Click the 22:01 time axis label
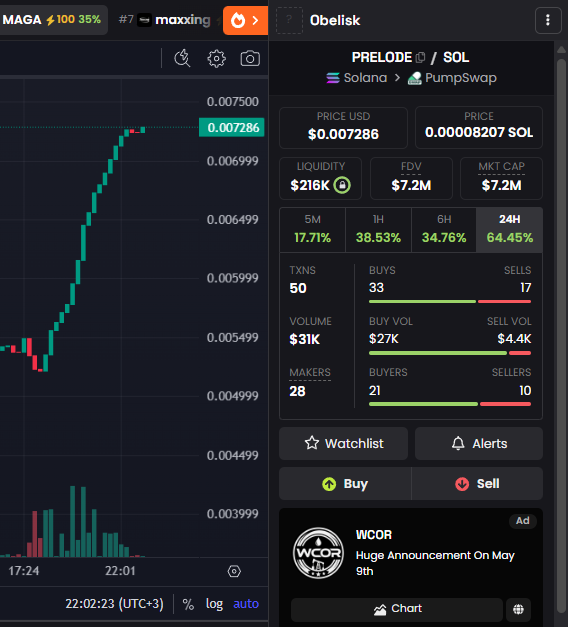This screenshot has height=627, width=568. tap(120, 571)
